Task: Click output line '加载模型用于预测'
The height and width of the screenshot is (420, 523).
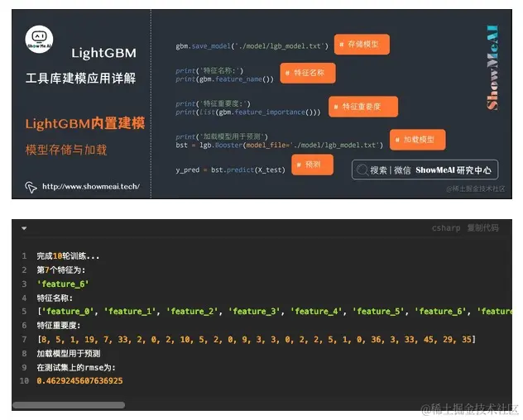Action: pyautogui.click(x=69, y=353)
